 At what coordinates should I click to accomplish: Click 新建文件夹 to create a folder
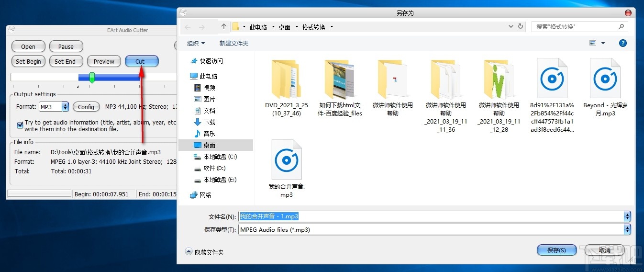coord(234,44)
